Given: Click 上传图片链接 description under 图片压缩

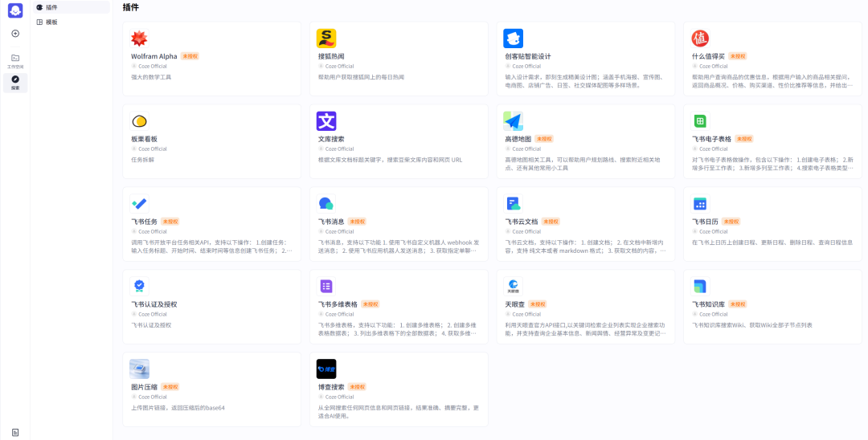Looking at the screenshot, I should 178,408.
